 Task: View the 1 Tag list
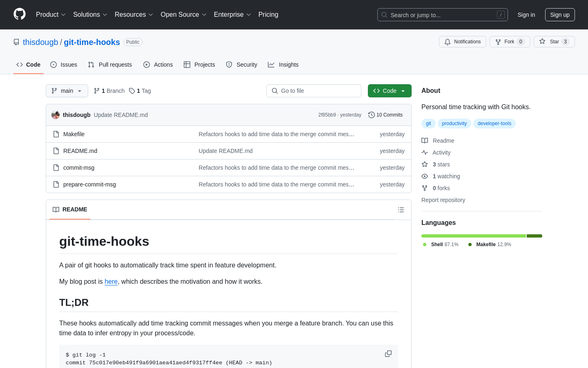point(140,91)
